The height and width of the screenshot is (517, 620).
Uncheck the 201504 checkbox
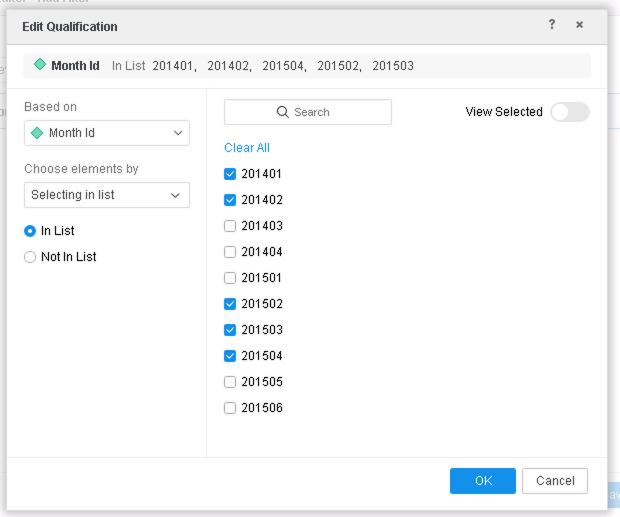230,356
